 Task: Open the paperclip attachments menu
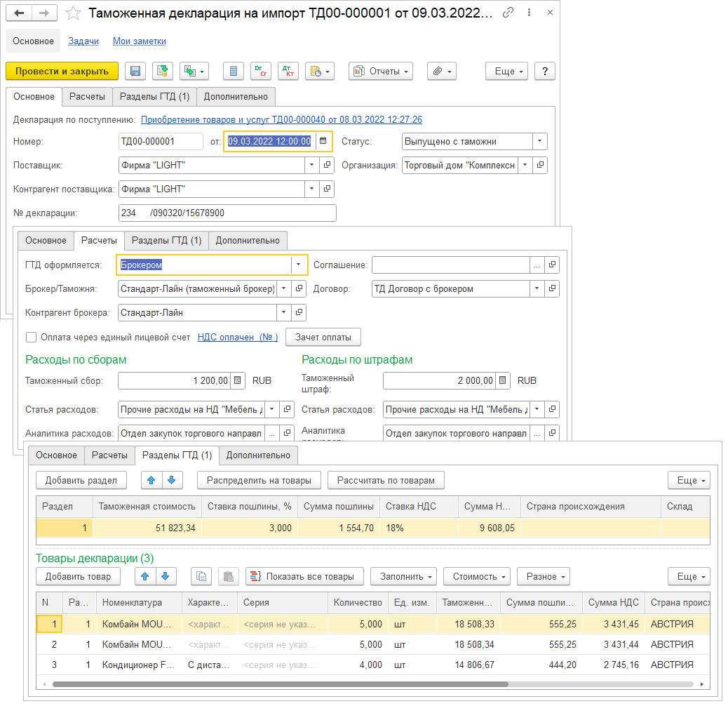(442, 71)
